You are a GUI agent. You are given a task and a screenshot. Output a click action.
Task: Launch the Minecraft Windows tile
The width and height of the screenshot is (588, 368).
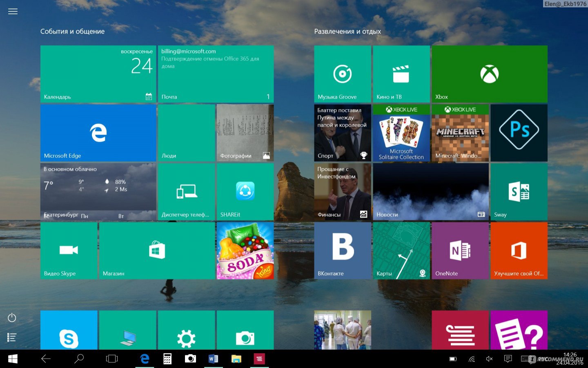tap(460, 132)
